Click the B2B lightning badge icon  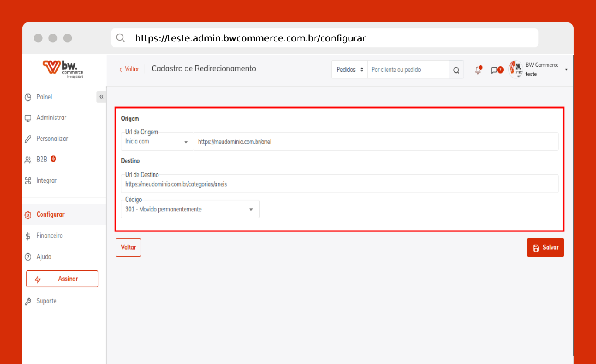click(x=53, y=159)
